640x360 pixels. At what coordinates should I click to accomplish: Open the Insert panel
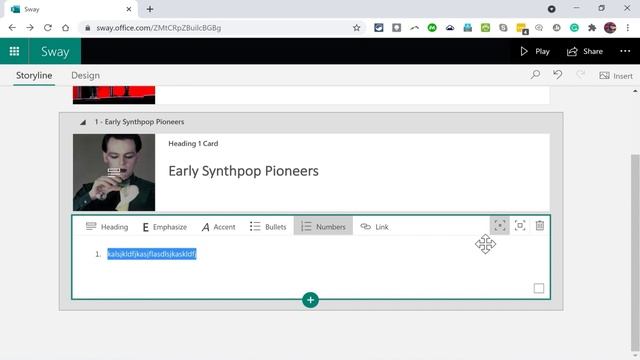point(616,76)
